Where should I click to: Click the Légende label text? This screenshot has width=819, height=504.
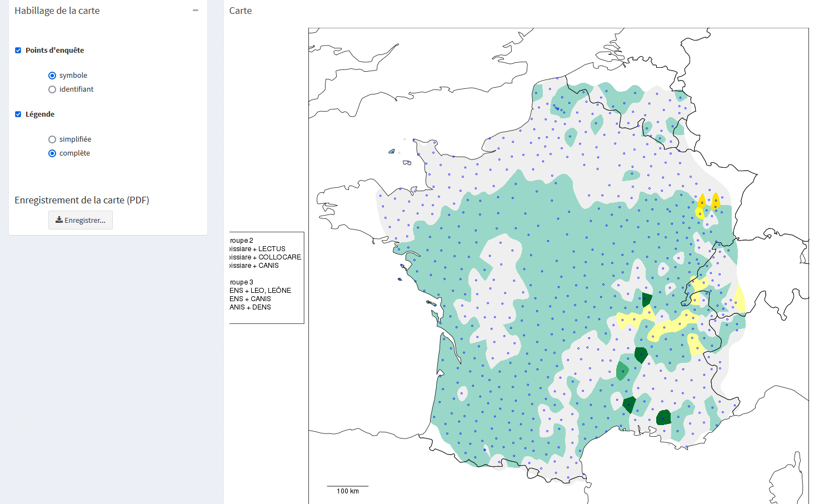pyautogui.click(x=40, y=114)
